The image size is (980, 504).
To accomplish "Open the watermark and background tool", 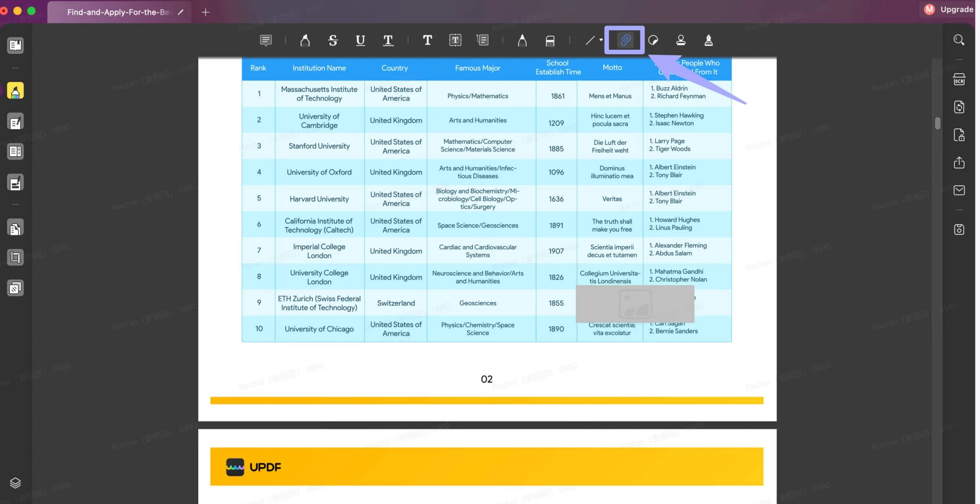I will coord(15,288).
